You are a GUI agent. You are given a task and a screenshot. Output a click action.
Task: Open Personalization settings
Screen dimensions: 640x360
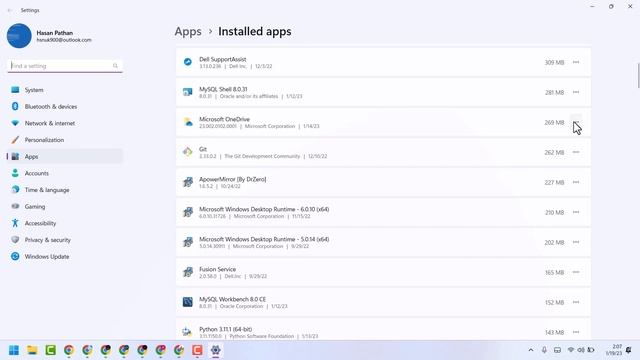tap(65, 140)
